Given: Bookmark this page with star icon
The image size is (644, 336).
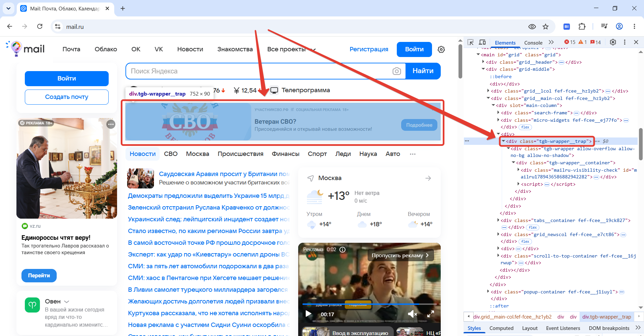Looking at the screenshot, I should click(546, 26).
